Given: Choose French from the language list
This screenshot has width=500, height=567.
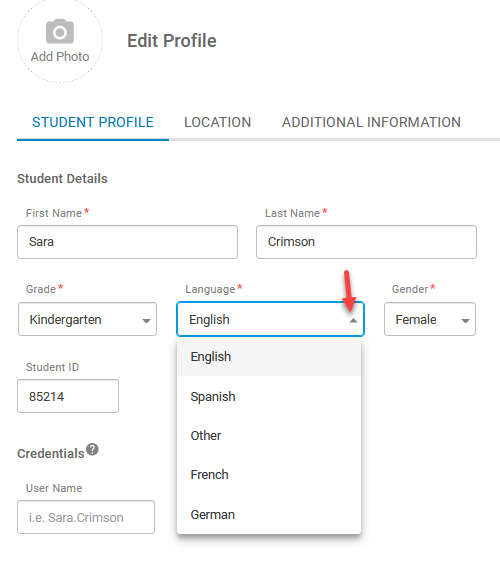Looking at the screenshot, I should click(x=269, y=474).
